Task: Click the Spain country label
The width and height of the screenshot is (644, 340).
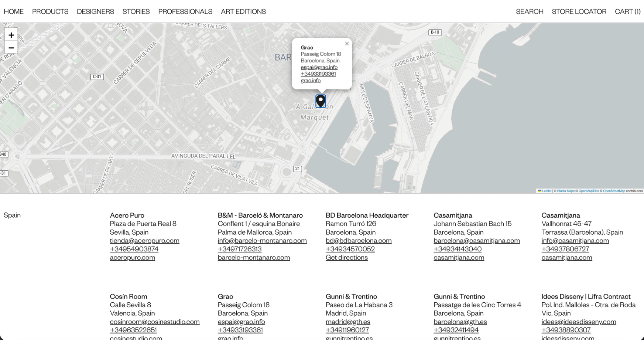Action: pos(12,215)
